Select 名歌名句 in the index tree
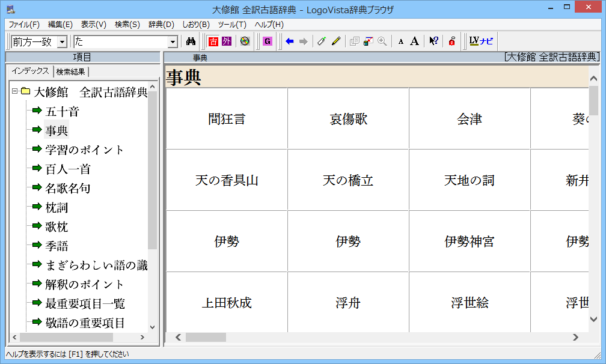 pyautogui.click(x=67, y=189)
